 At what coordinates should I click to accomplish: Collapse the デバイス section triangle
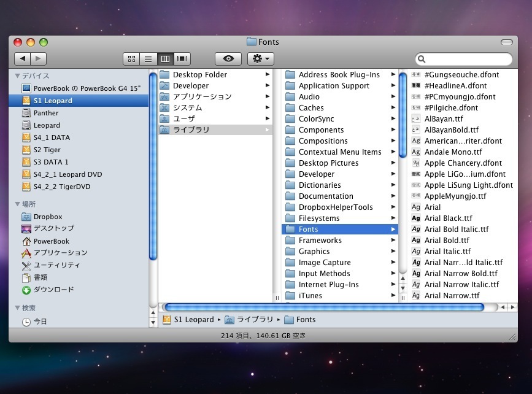click(17, 75)
